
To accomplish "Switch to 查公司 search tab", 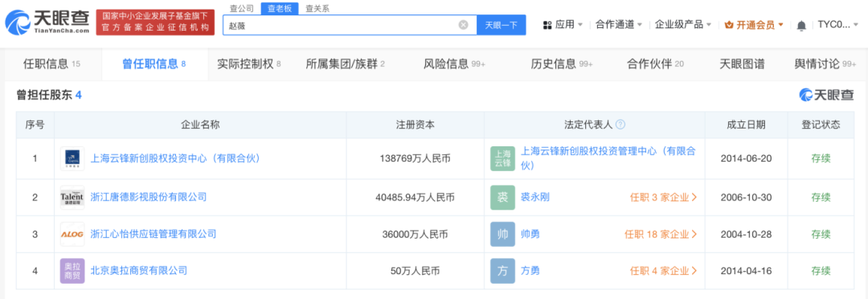I will pyautogui.click(x=241, y=8).
